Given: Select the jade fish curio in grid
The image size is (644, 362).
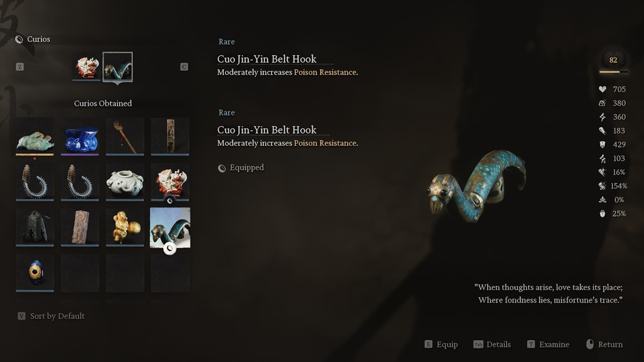Looking at the screenshot, I should 35,137.
